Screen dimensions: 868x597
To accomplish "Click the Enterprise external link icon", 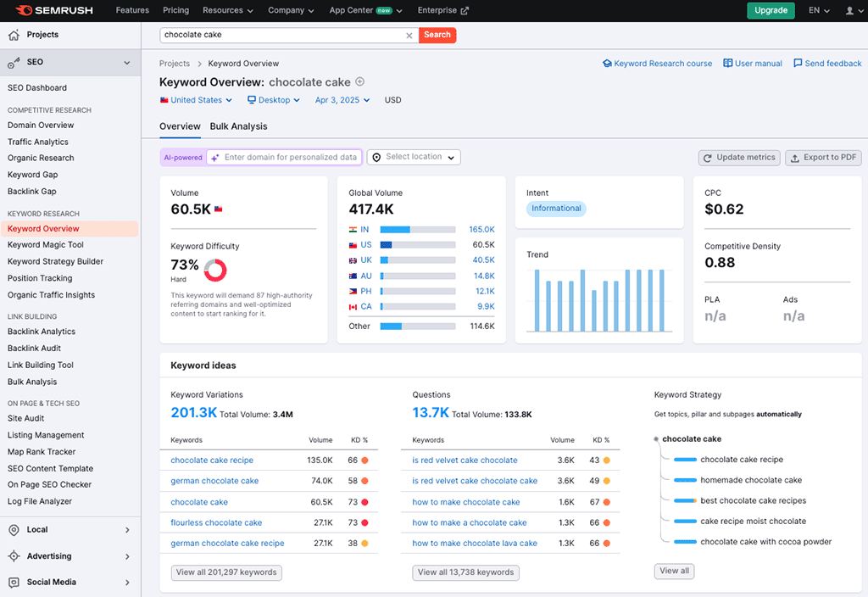I will (x=465, y=10).
